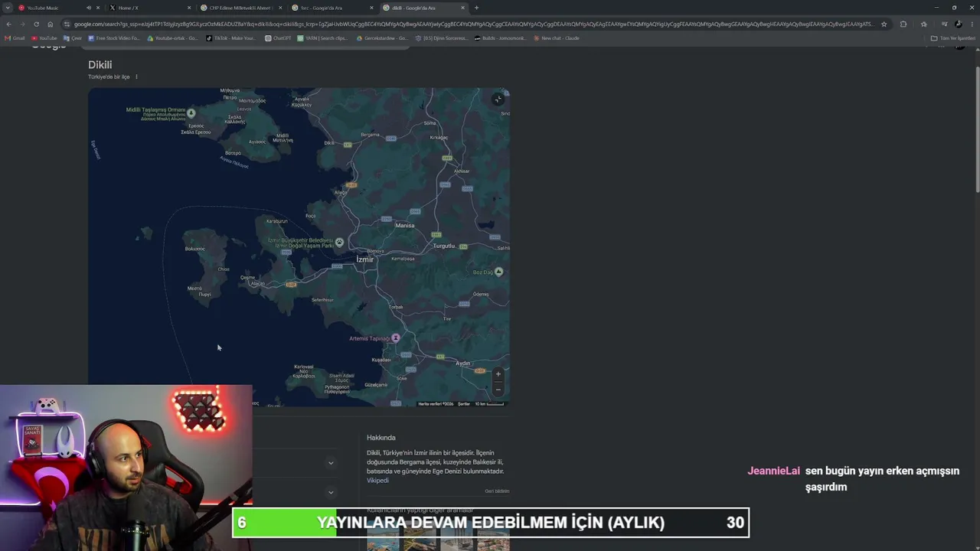
Task: Zoom out on the map with minus button
Action: point(498,389)
